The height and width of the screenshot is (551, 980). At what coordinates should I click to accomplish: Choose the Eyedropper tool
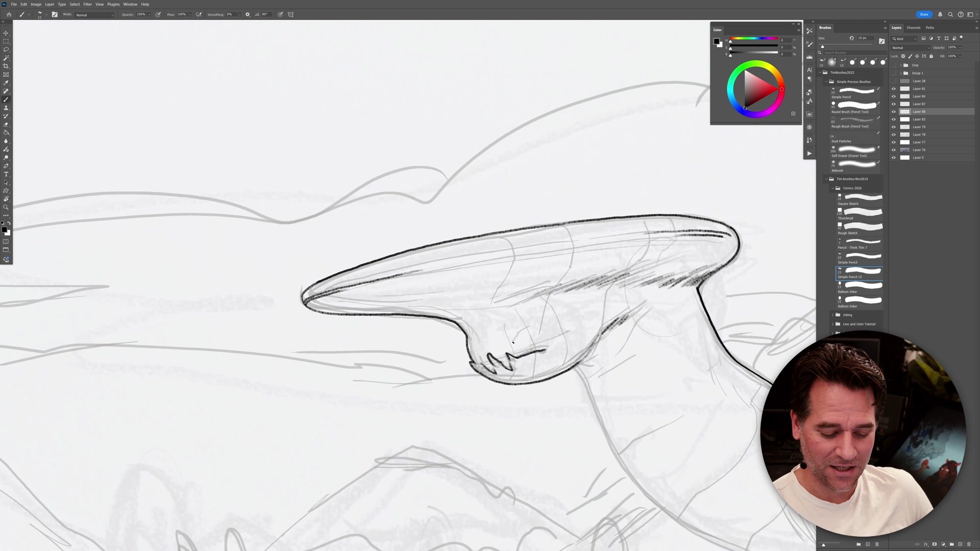(6, 82)
